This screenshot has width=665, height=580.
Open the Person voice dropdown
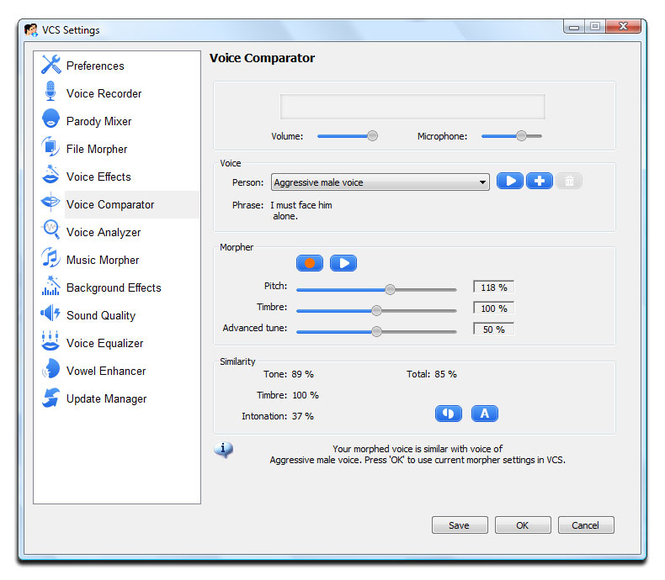pos(380,182)
